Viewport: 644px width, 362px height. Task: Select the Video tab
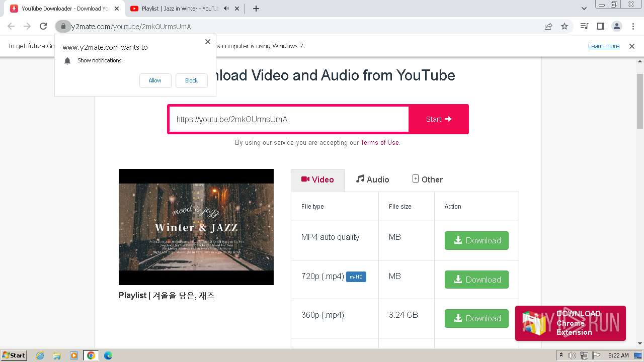pos(317,179)
